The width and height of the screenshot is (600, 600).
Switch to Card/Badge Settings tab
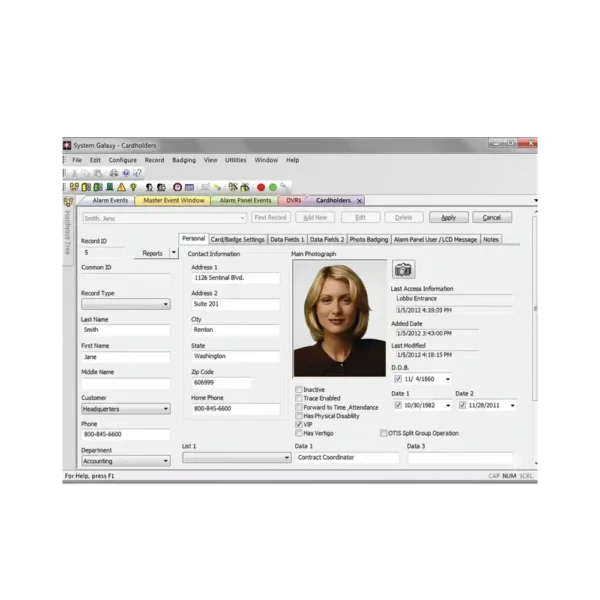(x=238, y=240)
